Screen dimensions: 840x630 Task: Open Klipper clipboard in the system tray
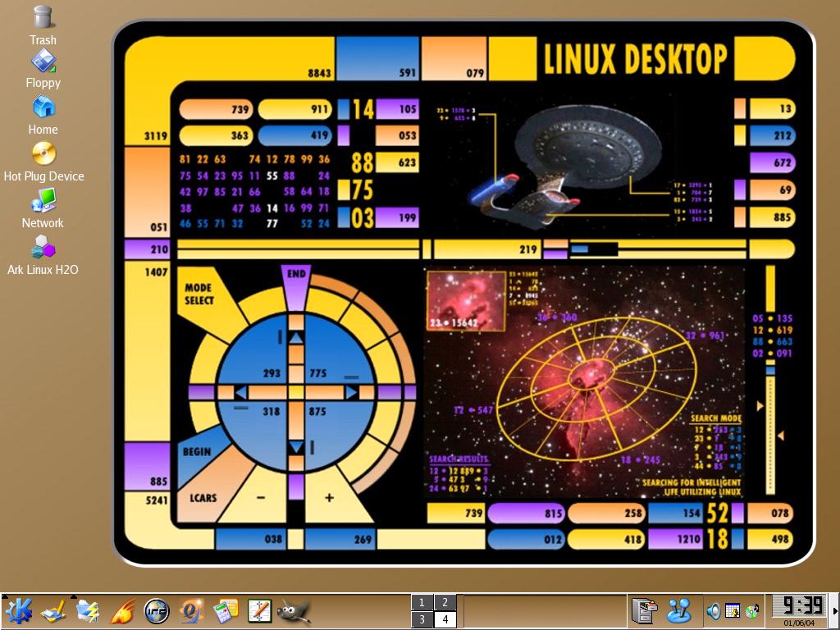point(645,611)
